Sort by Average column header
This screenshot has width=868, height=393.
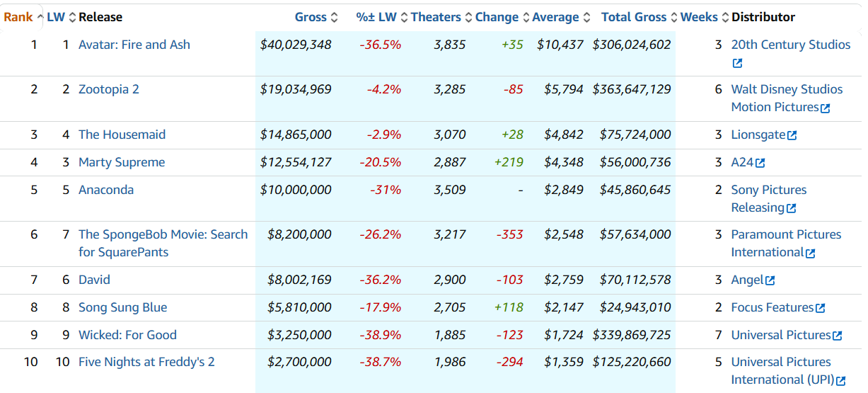pyautogui.click(x=556, y=17)
